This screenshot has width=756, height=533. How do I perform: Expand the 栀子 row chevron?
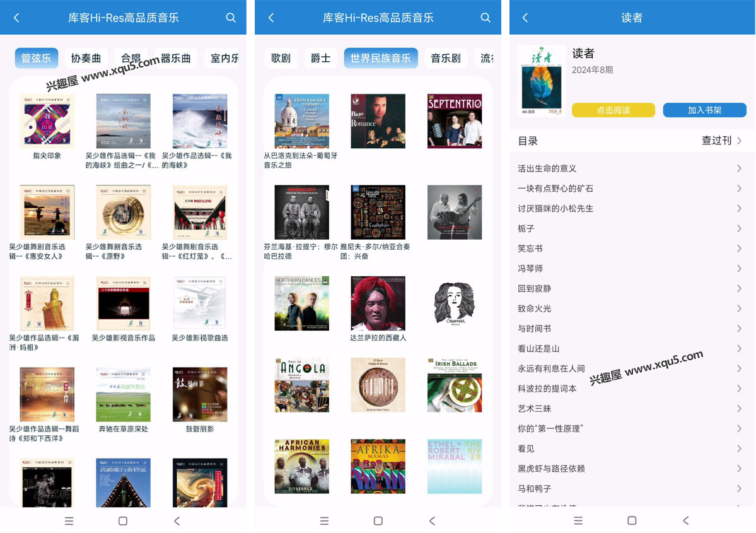[x=738, y=228]
